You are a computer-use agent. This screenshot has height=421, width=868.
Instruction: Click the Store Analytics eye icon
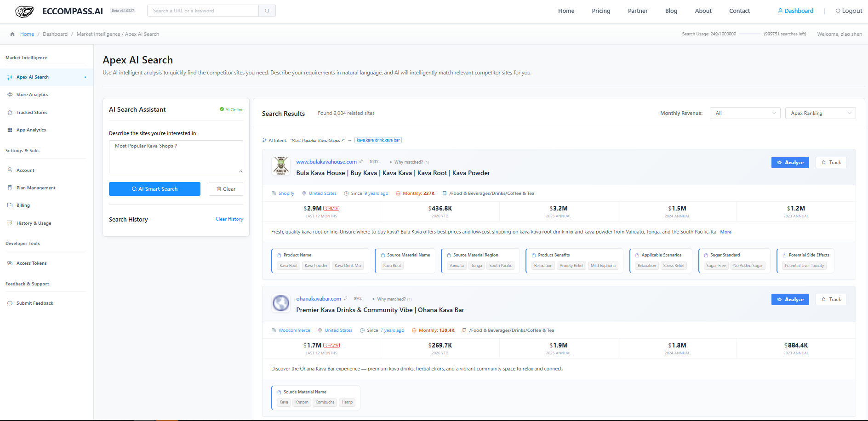(x=10, y=95)
